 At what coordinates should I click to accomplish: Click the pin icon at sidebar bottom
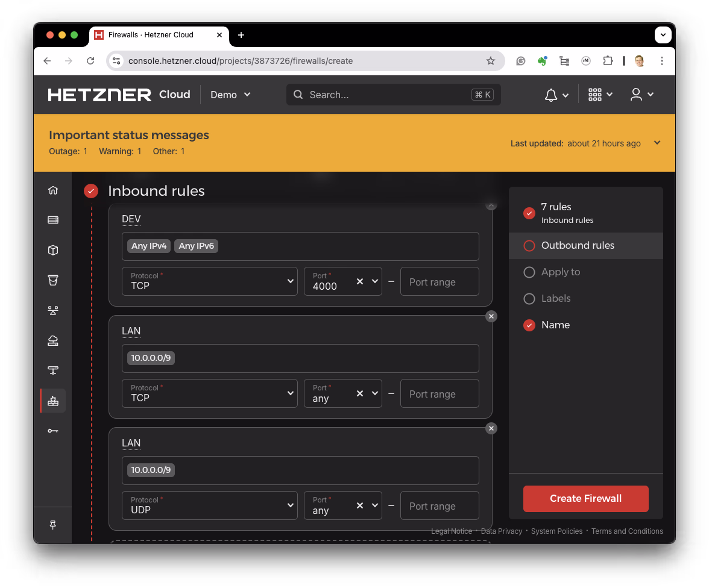pyautogui.click(x=53, y=525)
